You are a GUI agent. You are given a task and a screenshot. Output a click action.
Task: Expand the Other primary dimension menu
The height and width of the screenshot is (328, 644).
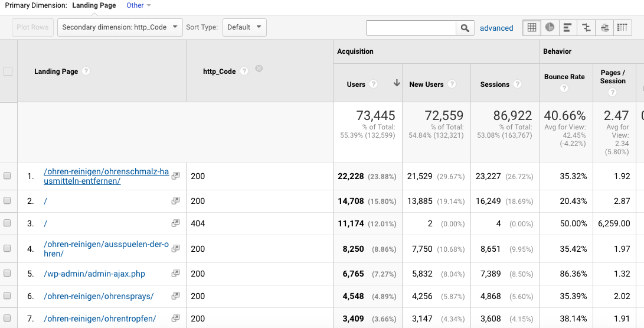[x=139, y=5]
